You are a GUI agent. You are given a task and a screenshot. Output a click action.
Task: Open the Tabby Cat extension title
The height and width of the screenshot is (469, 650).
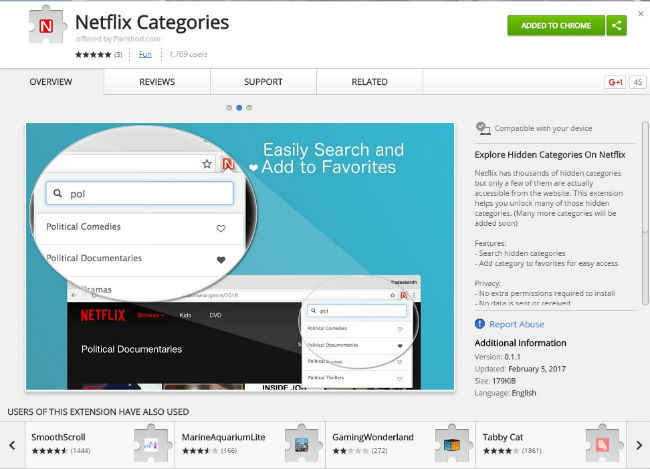point(503,437)
